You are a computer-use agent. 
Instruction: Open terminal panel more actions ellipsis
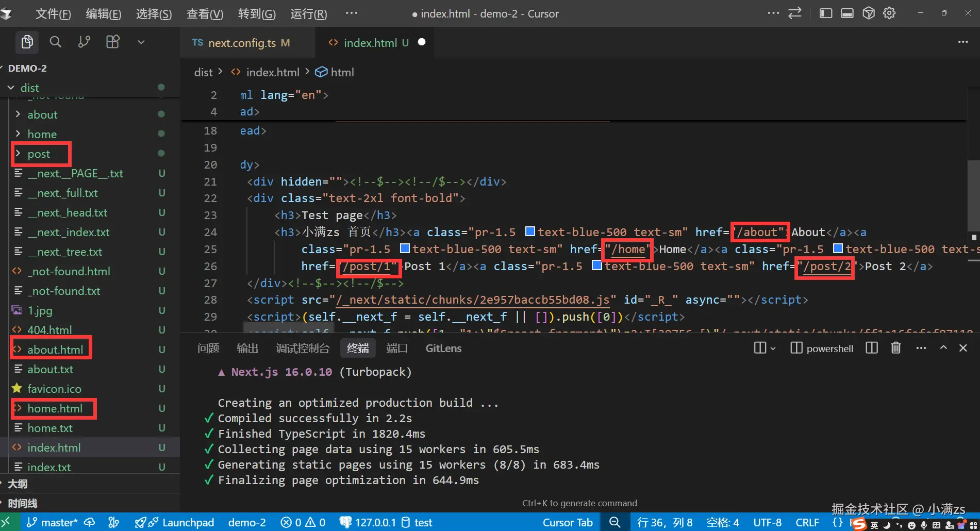point(921,348)
